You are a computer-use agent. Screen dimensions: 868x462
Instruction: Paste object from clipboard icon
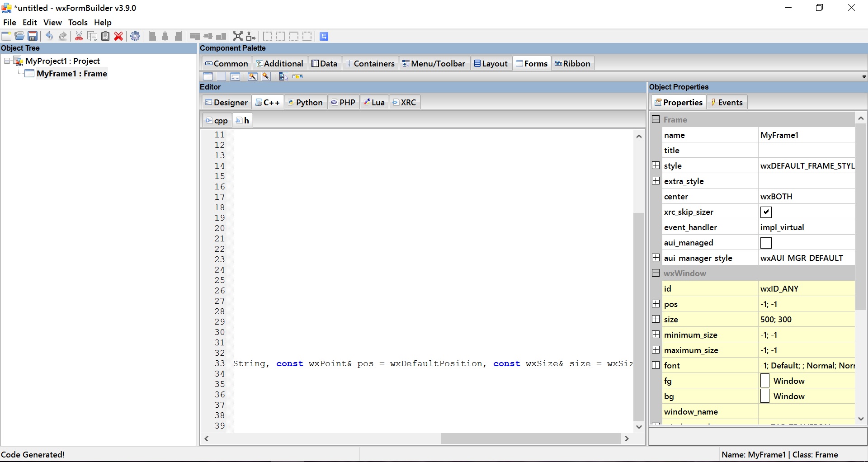pos(105,36)
